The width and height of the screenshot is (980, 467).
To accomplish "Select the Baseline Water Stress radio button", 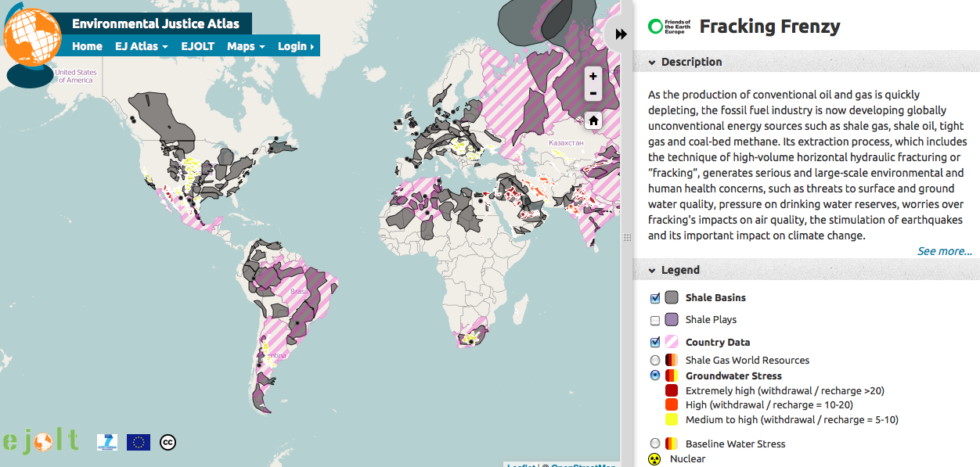I will (x=655, y=444).
